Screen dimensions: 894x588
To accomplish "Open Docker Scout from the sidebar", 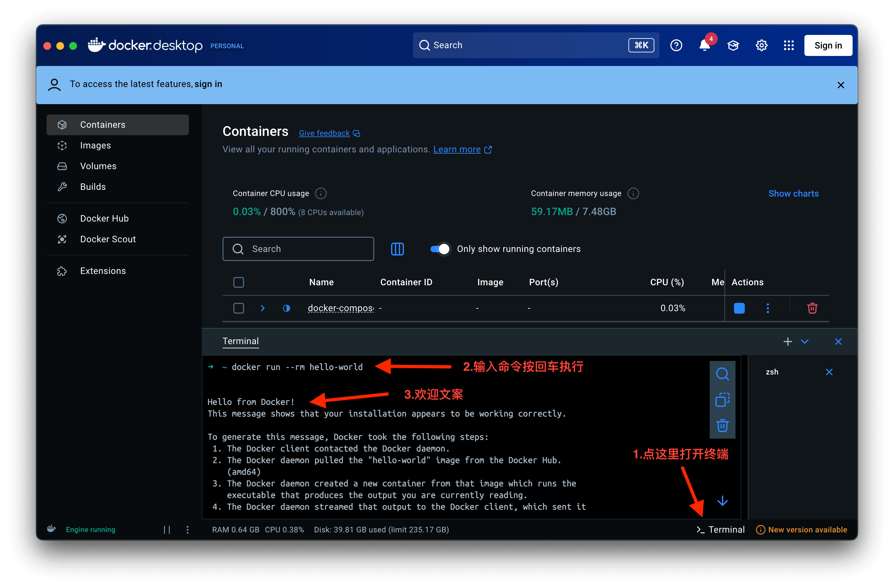I will coord(108,239).
